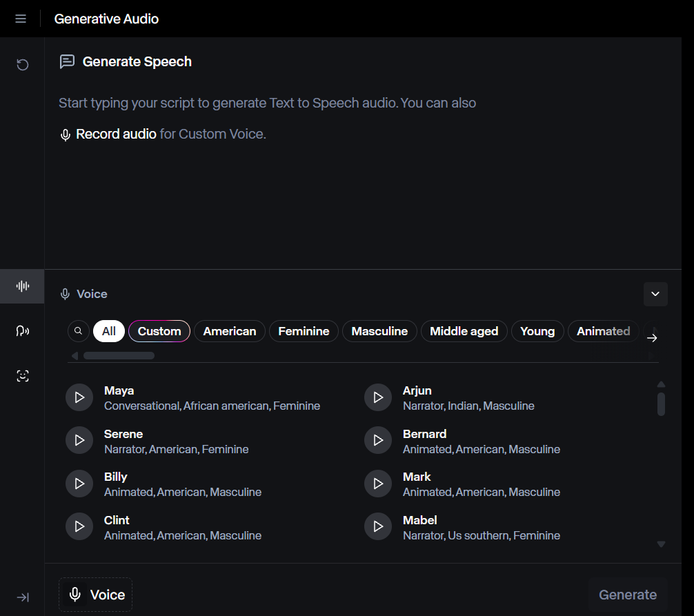Expand sidebar with bottom arrow icon
Screen dimensions: 694x616
[23, 597]
